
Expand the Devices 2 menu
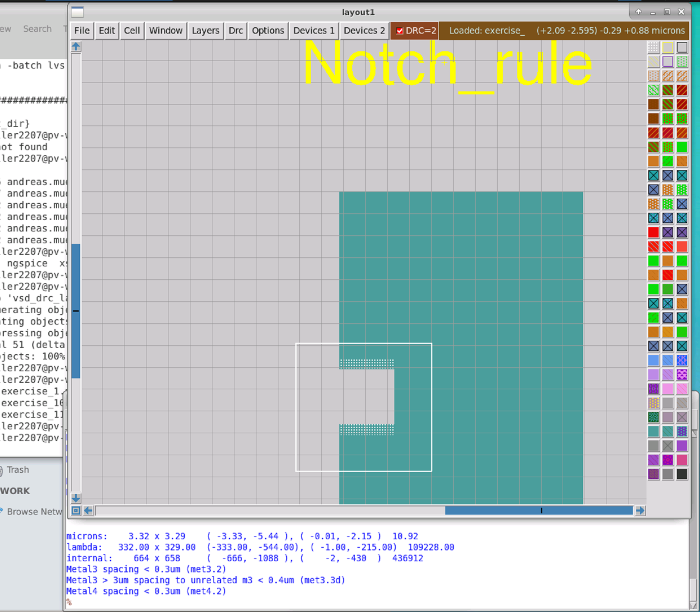365,31
